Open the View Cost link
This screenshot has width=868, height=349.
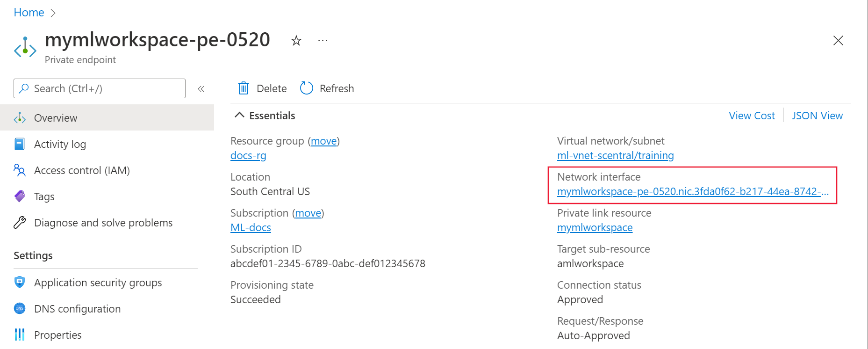pyautogui.click(x=752, y=116)
